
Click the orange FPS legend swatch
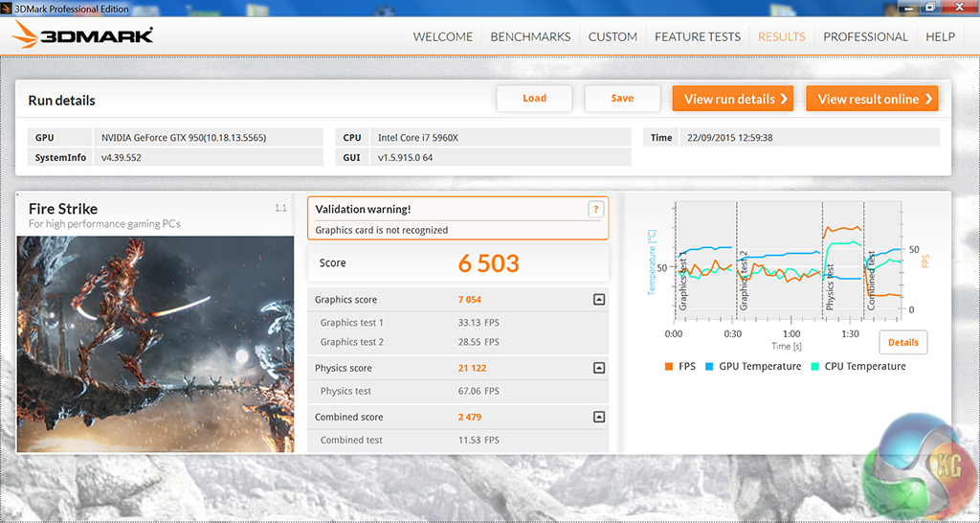[668, 366]
